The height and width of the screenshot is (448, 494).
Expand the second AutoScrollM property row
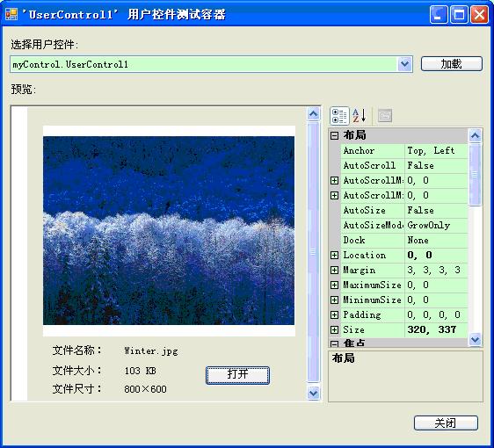(334, 195)
